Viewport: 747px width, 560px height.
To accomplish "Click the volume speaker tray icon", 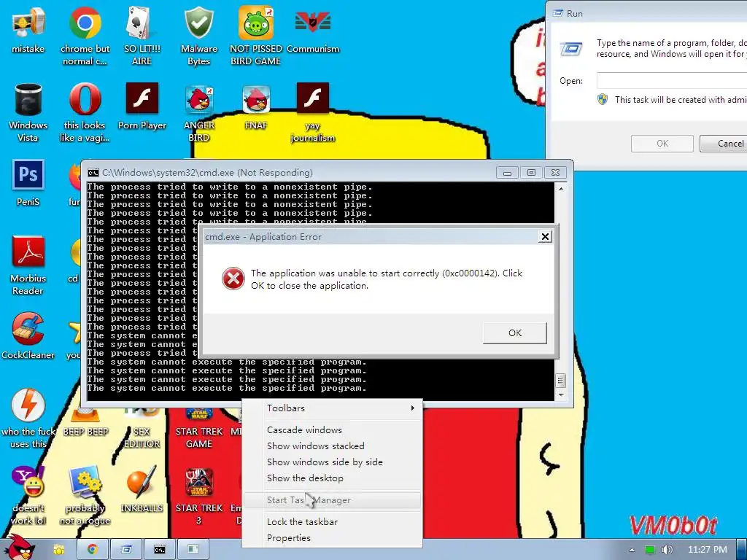I will click(667, 550).
